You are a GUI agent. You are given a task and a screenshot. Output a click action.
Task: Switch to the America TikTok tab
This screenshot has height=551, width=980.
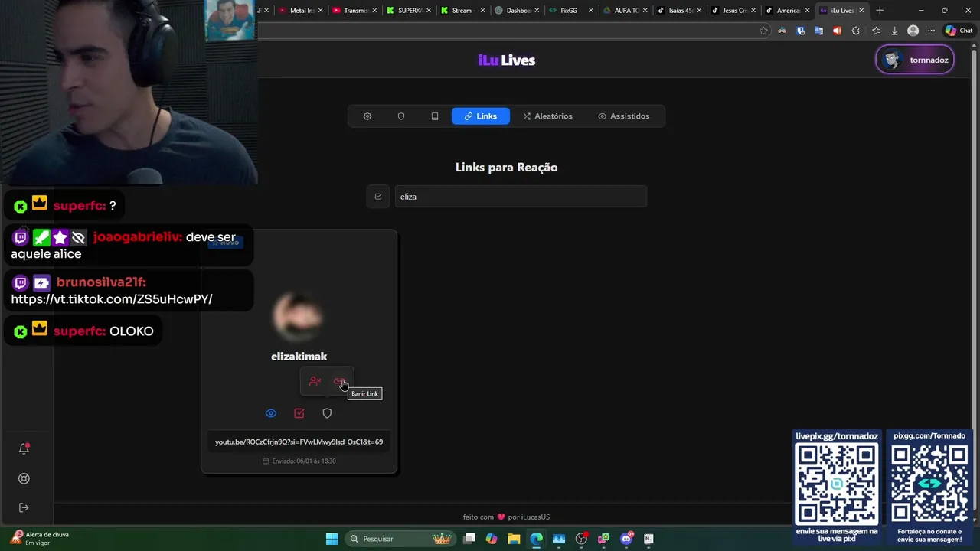[x=788, y=11]
